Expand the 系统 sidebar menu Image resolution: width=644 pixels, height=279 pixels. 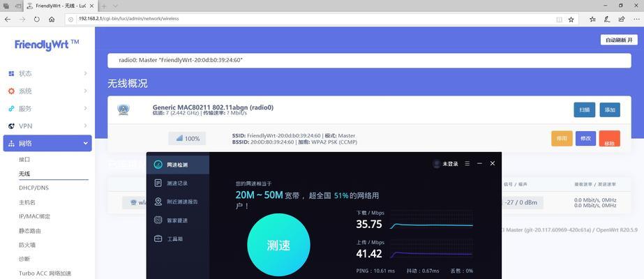click(x=47, y=91)
